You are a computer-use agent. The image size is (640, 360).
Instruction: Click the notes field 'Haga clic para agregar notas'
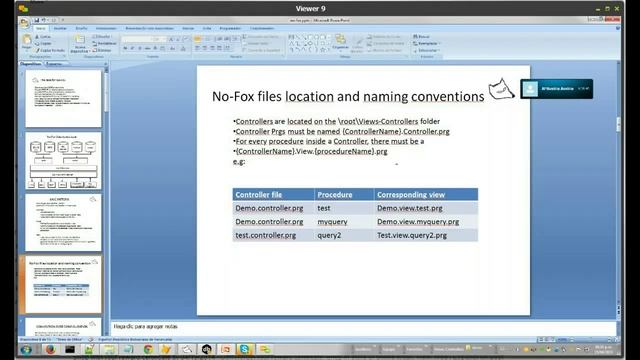(x=363, y=327)
